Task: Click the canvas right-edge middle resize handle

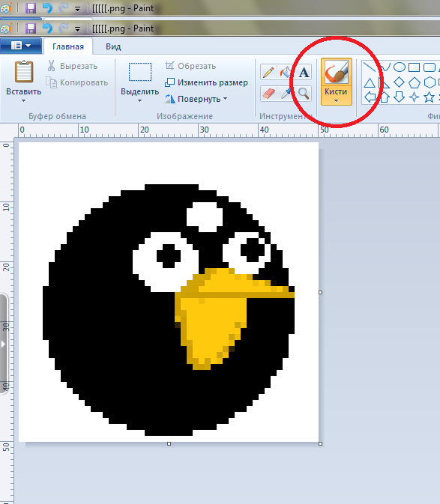Action: coord(320,293)
